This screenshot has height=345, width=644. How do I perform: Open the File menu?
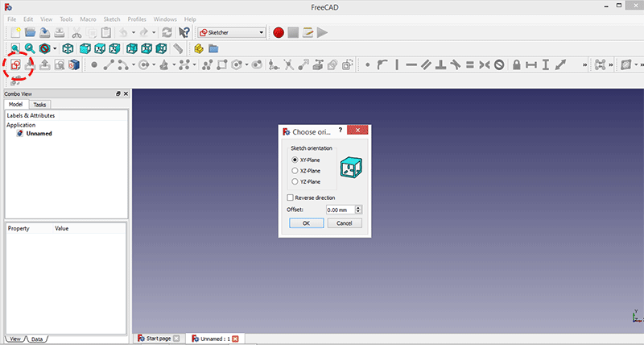(12, 19)
